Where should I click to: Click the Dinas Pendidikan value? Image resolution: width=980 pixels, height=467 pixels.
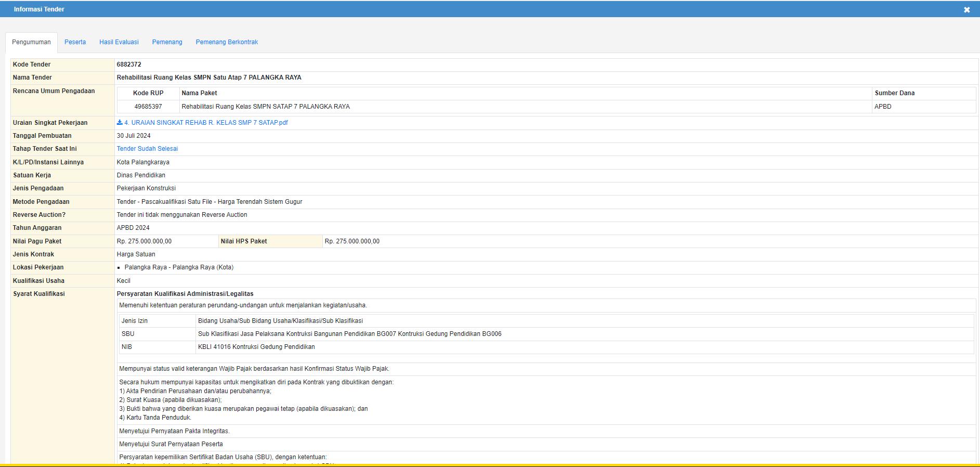[x=141, y=175]
